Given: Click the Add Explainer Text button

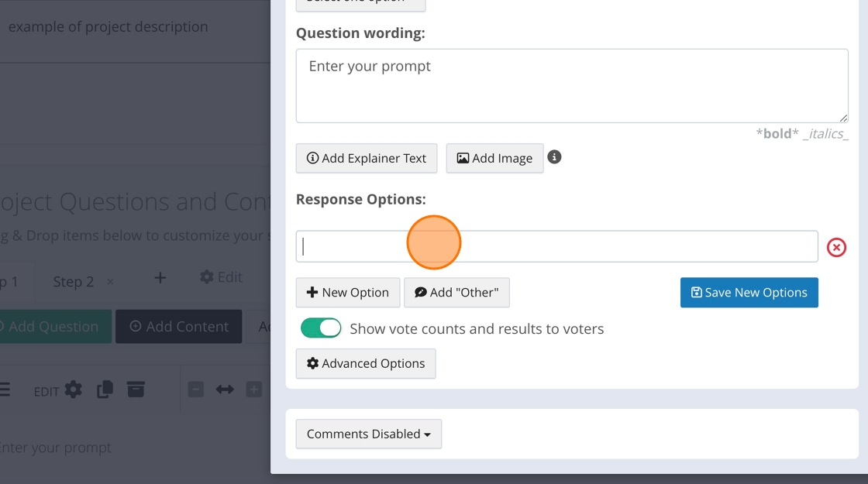Looking at the screenshot, I should (366, 158).
